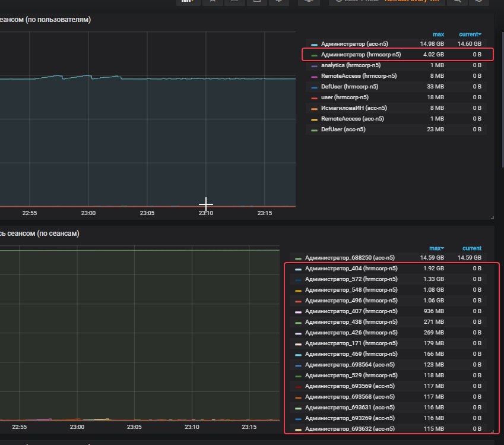This screenshot has width=504, height=445.
Task: Click the 936 MB session max value
Action: click(x=433, y=311)
